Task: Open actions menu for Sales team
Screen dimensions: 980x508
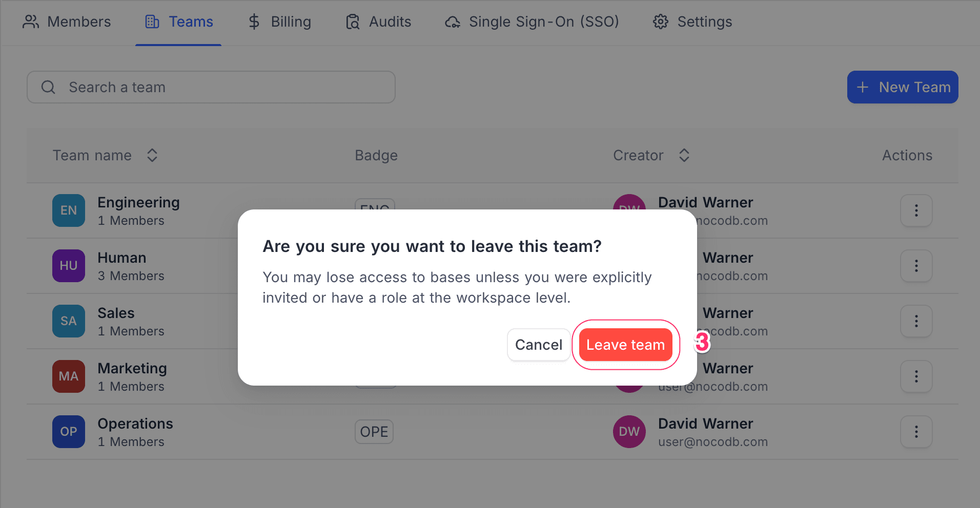Action: (916, 321)
